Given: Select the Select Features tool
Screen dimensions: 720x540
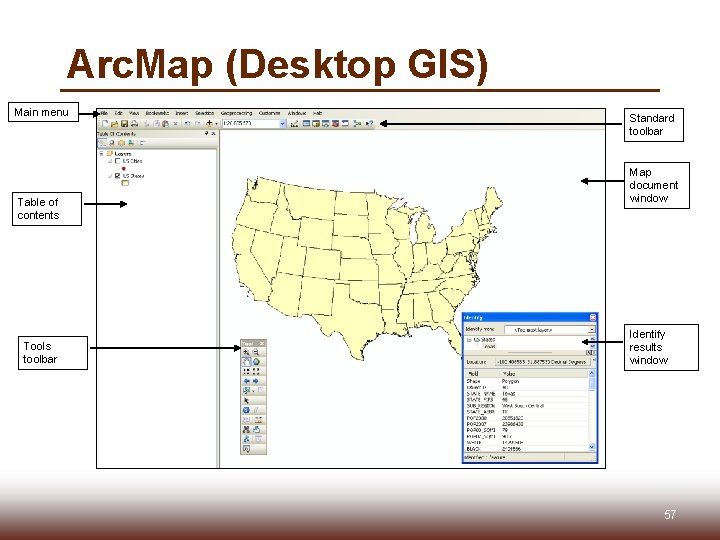Looking at the screenshot, I should coord(247,391).
